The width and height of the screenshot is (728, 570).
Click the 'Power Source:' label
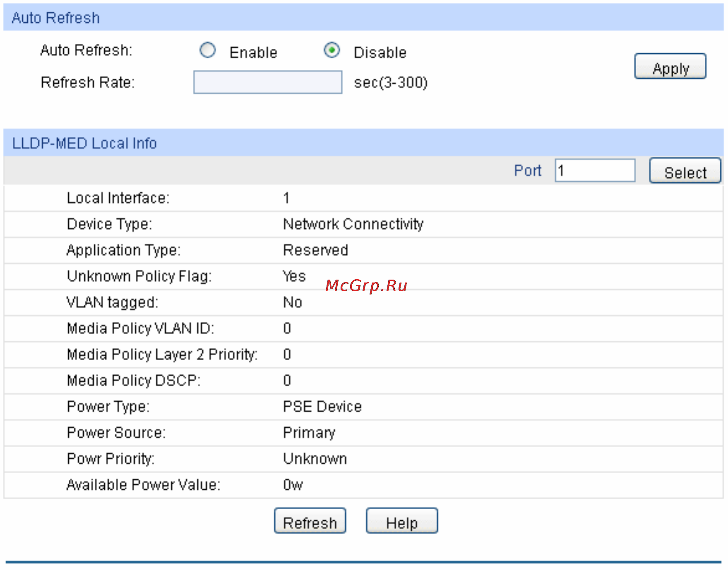tap(116, 433)
